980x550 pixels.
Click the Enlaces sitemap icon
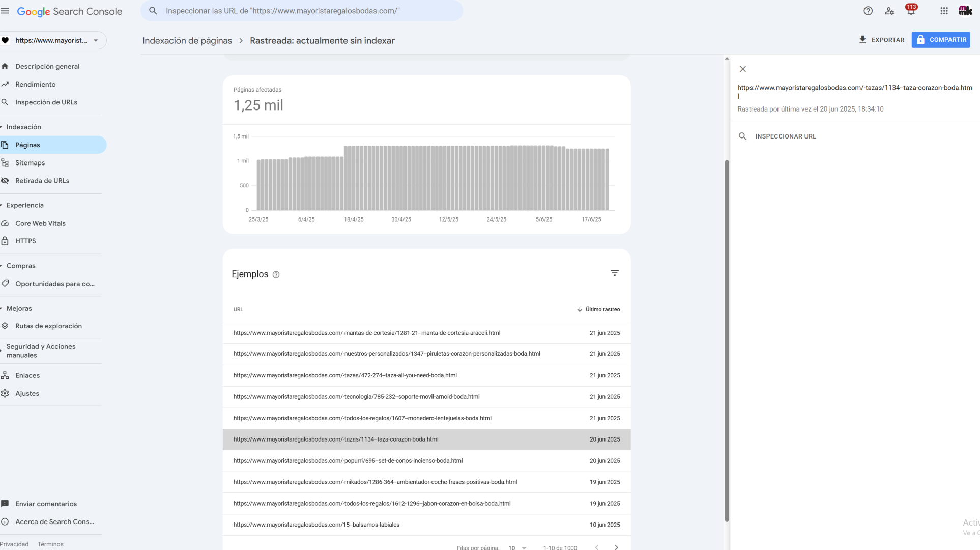[5, 375]
